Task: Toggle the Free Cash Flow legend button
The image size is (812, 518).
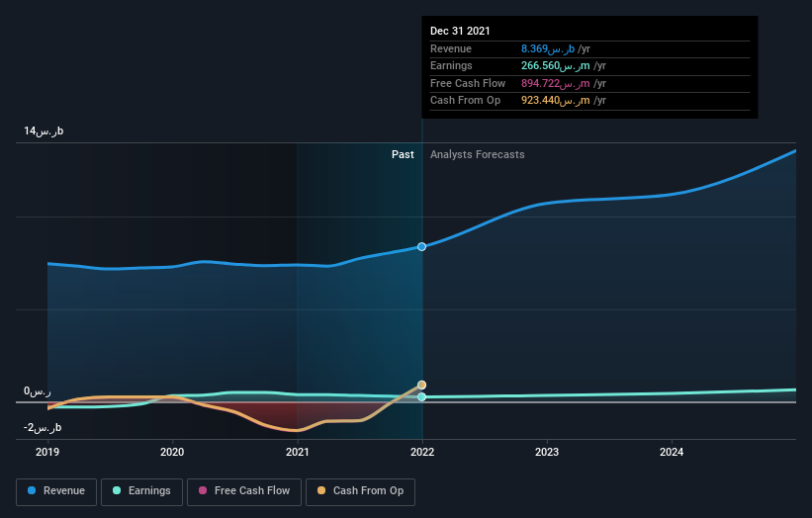Action: click(x=244, y=491)
